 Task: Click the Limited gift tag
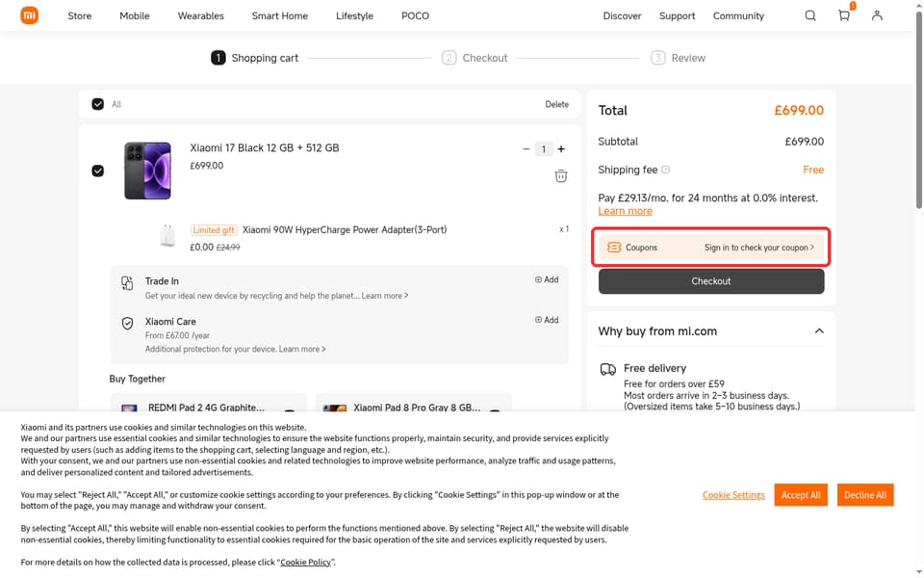point(214,230)
